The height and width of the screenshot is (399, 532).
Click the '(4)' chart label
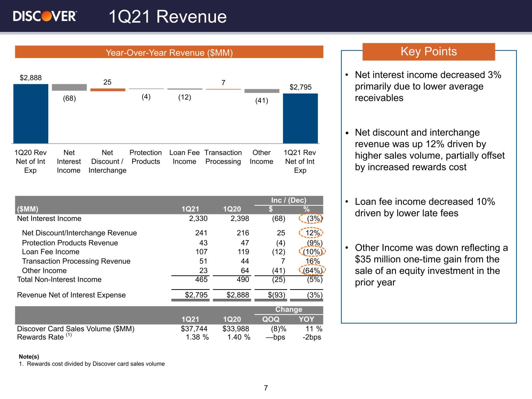click(146, 97)
